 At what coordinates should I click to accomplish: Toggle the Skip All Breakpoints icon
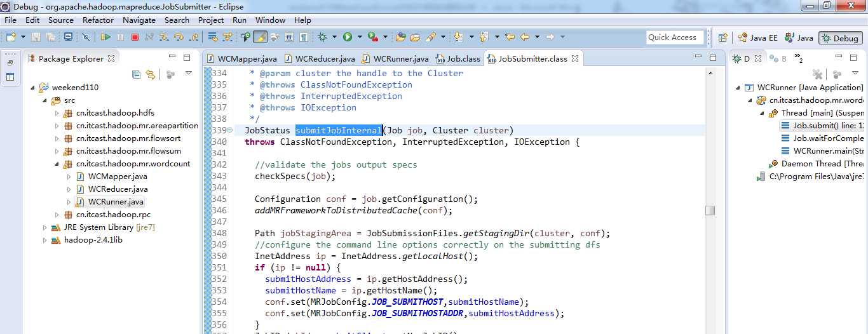pos(86,37)
